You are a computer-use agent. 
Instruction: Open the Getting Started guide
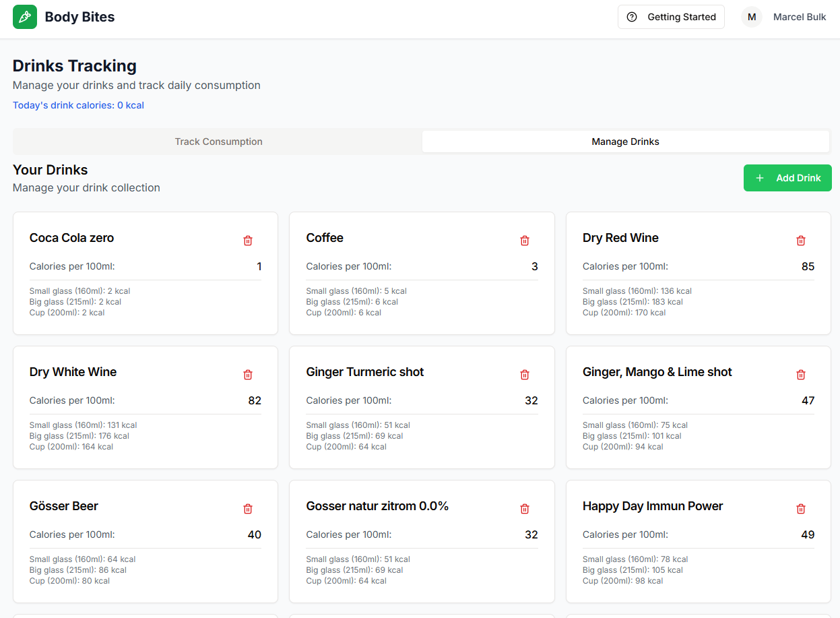pyautogui.click(x=671, y=17)
